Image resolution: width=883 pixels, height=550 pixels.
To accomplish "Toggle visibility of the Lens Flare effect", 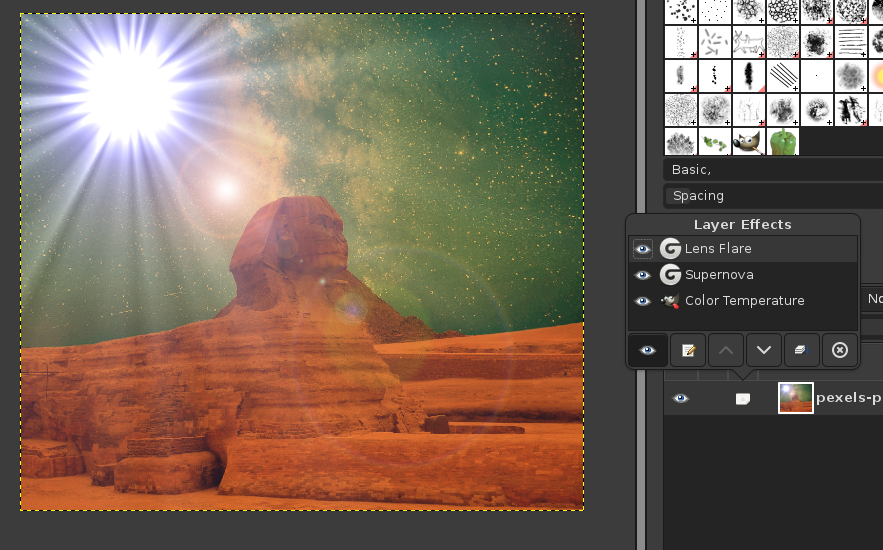I will point(643,249).
